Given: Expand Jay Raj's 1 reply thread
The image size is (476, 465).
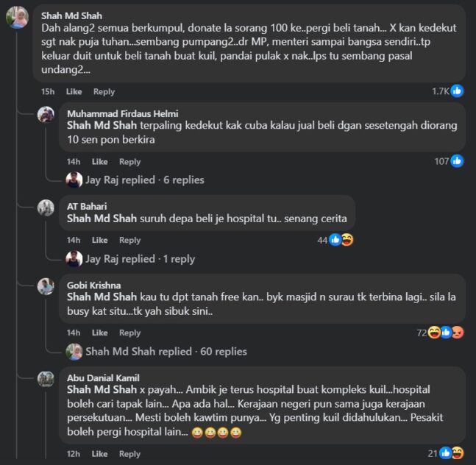Looking at the screenshot, I should (140, 259).
